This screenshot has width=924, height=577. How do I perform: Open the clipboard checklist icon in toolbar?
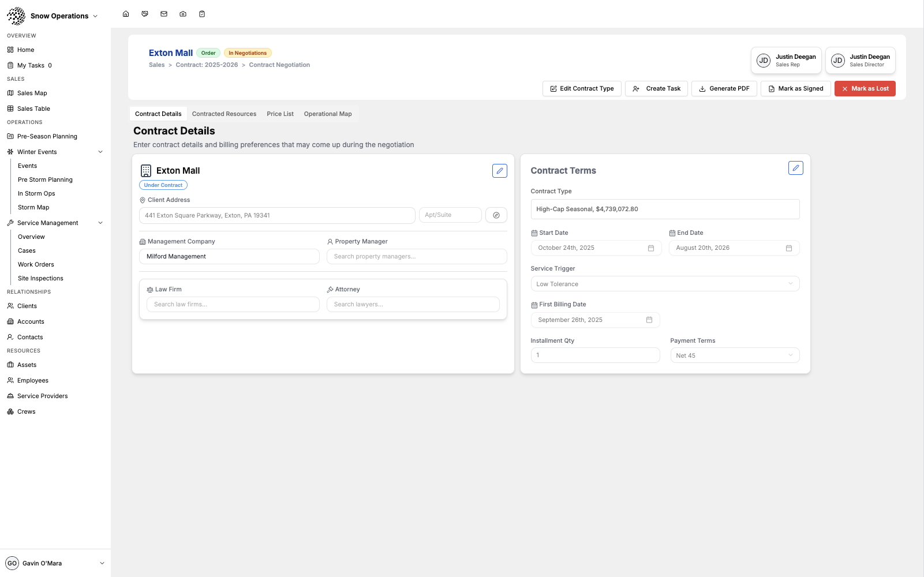pyautogui.click(x=202, y=14)
